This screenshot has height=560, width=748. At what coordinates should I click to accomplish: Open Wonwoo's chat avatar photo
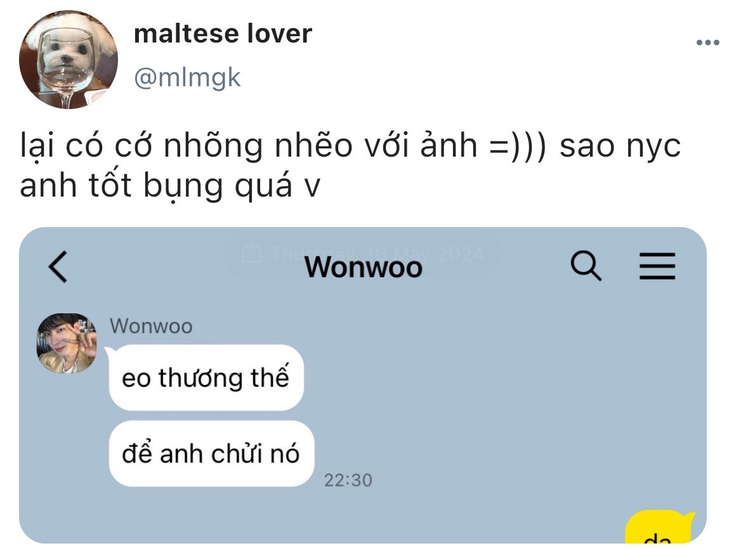(67, 343)
